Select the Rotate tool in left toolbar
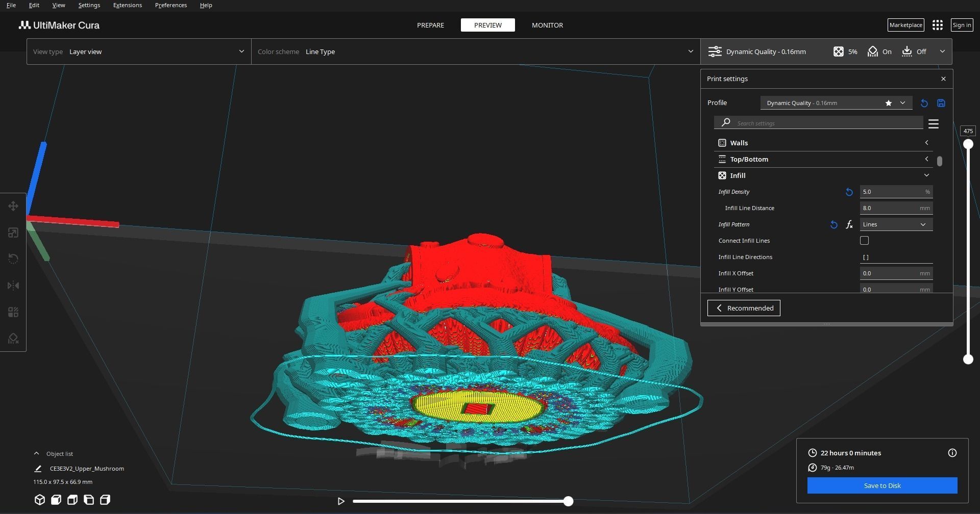 coord(13,259)
